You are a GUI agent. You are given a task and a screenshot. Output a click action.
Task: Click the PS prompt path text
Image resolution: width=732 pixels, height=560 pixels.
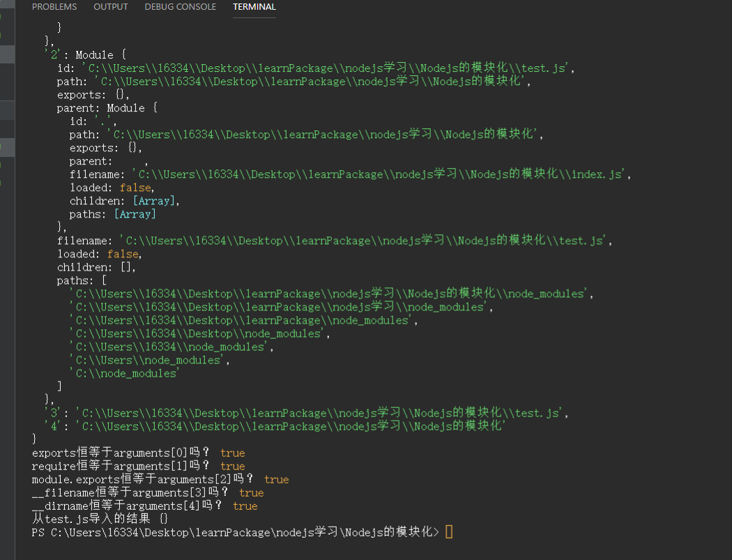pyautogui.click(x=236, y=532)
